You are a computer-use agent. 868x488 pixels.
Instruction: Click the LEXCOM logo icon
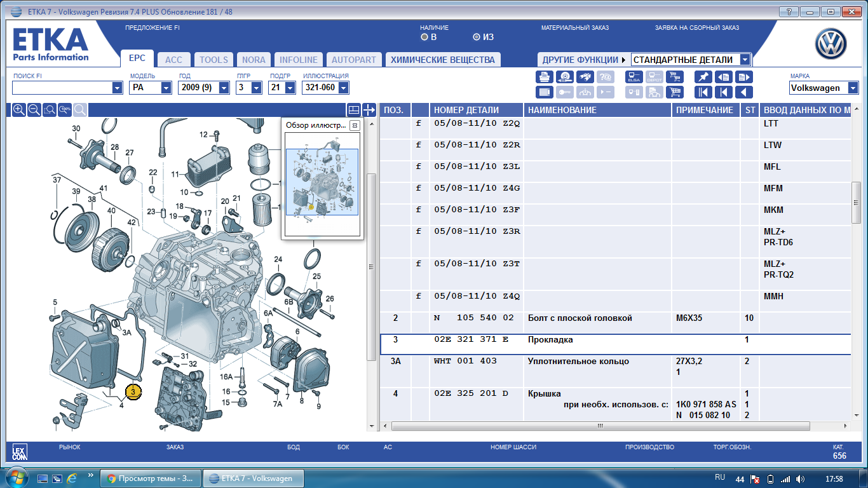coord(20,452)
